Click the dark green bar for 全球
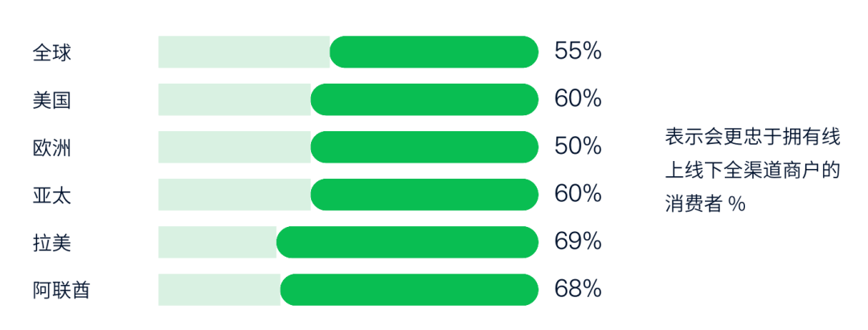This screenshot has height=330, width=868. pos(434,52)
